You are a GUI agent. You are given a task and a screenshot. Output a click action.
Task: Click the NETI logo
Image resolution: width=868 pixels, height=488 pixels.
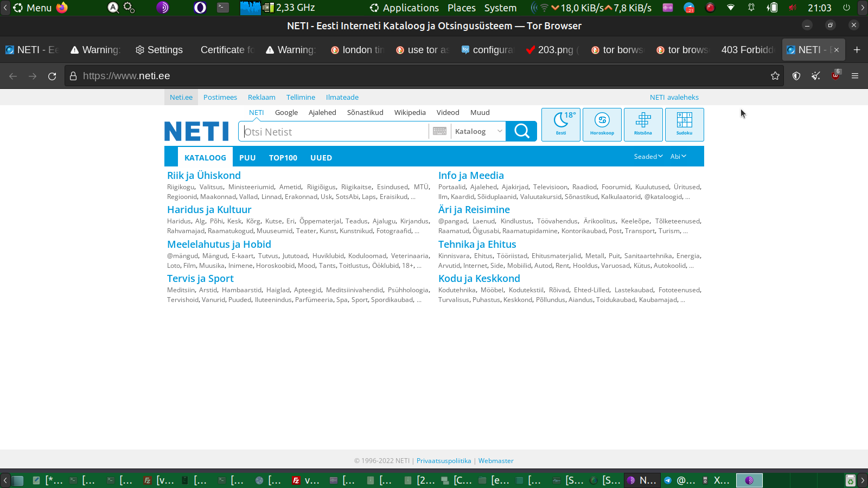pos(196,131)
